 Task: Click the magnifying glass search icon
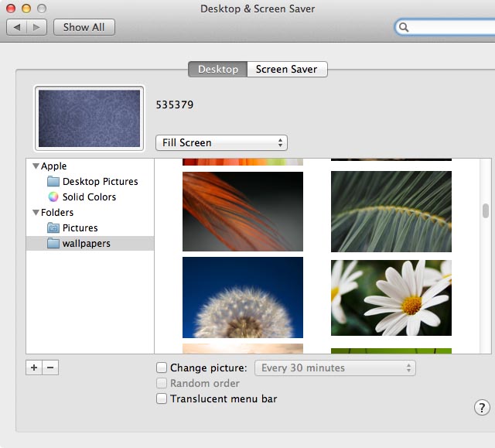click(404, 27)
